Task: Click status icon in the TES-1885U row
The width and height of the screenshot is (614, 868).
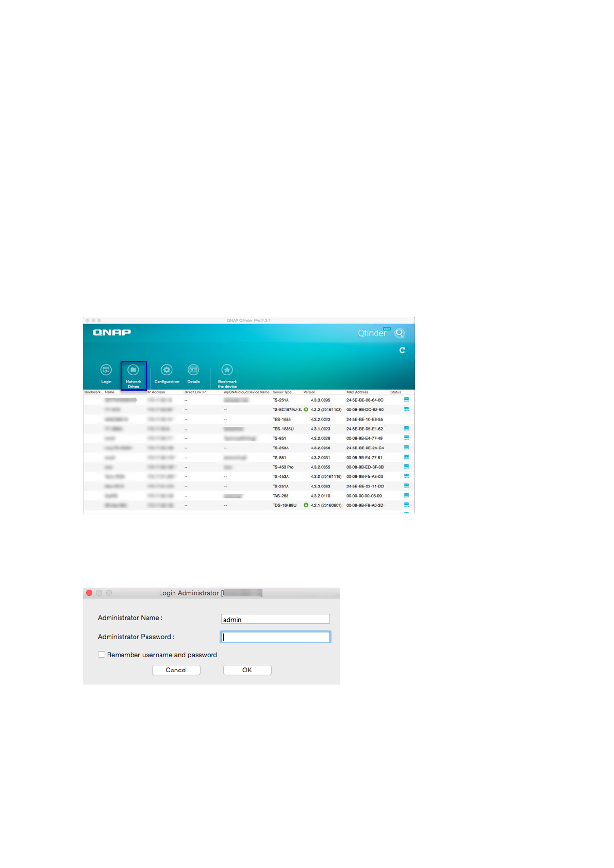Action: pos(406,428)
